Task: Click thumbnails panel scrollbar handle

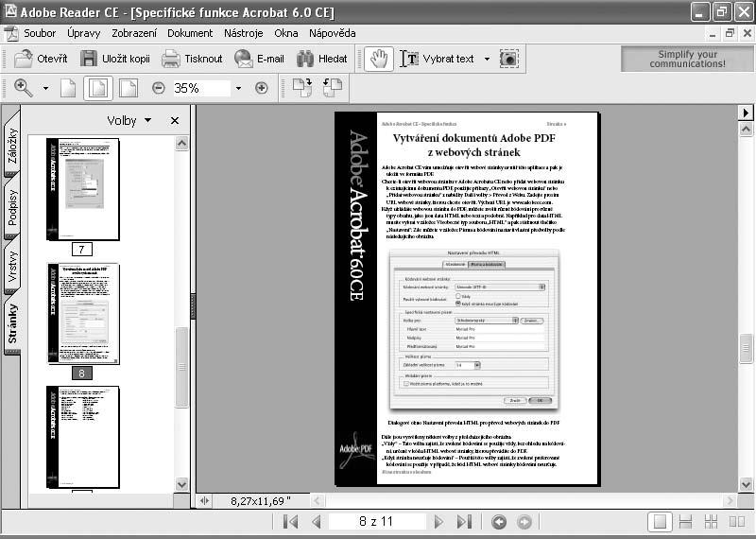Action: [181, 367]
